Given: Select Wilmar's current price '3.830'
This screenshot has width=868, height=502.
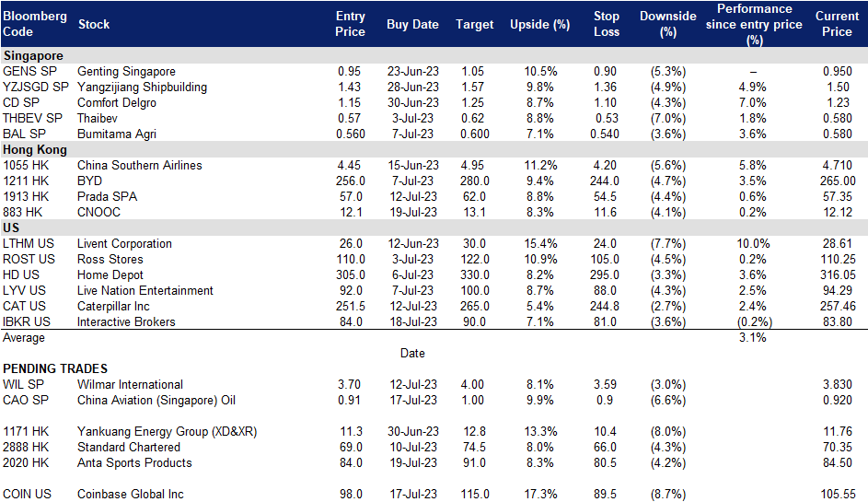Looking at the screenshot, I should pos(837,384).
